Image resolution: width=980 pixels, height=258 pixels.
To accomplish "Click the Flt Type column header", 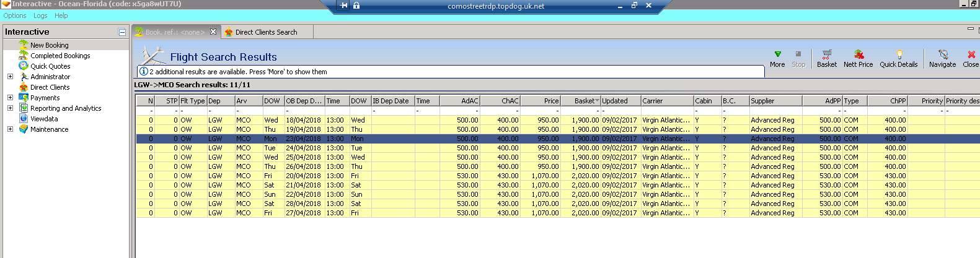I will (193, 101).
